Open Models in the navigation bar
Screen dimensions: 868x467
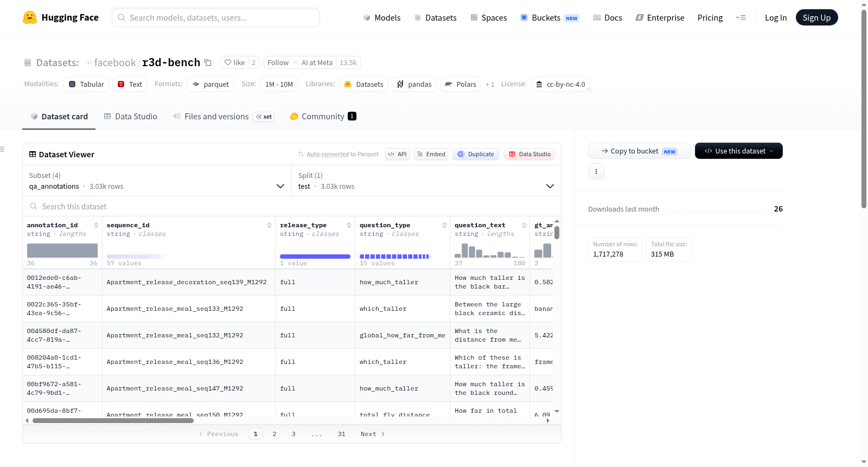381,17
